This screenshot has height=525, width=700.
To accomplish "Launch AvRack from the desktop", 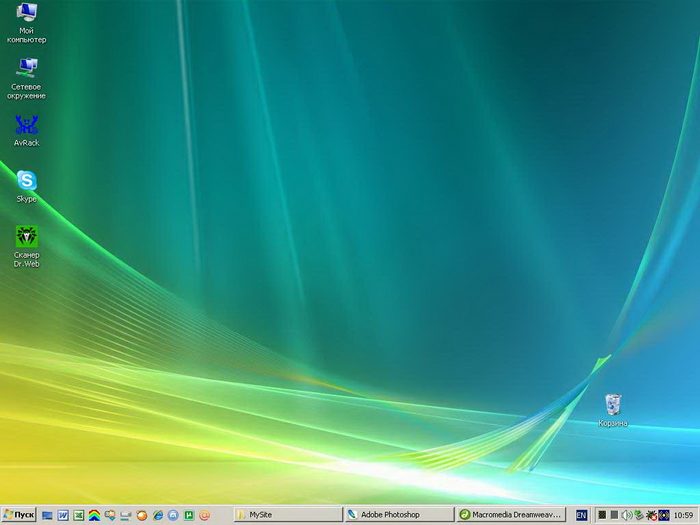I will click(x=26, y=125).
